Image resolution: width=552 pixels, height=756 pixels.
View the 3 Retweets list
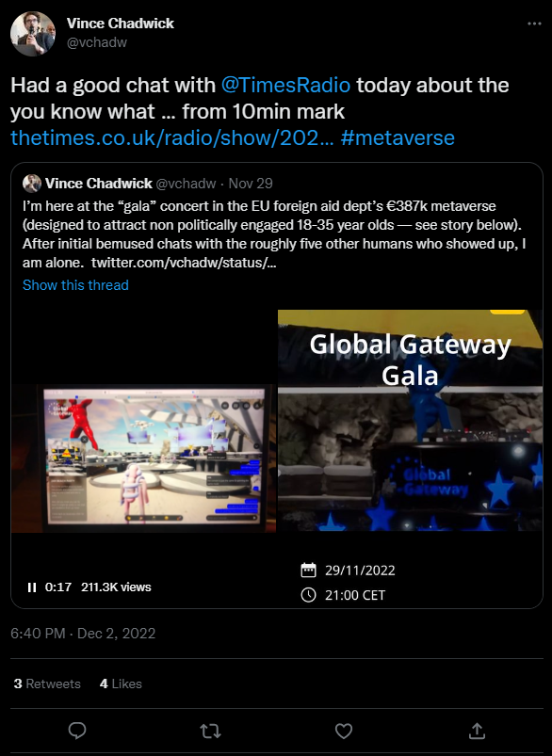(47, 684)
